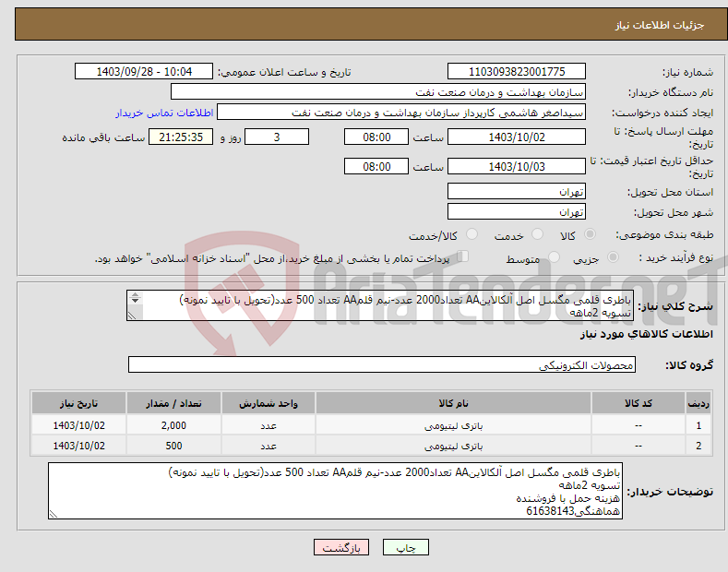Click the چاپ print button
728x572 pixels.
coord(405,547)
